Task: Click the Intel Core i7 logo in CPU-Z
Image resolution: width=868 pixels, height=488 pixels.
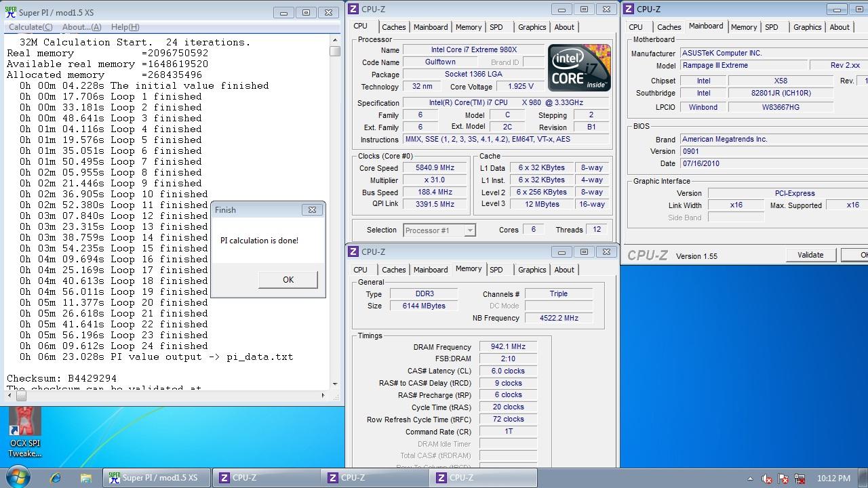Action: click(579, 68)
